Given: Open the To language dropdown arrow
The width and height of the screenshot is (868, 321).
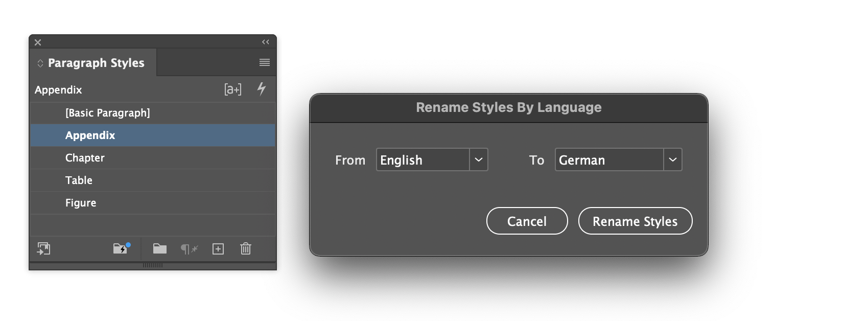Looking at the screenshot, I should (x=673, y=159).
